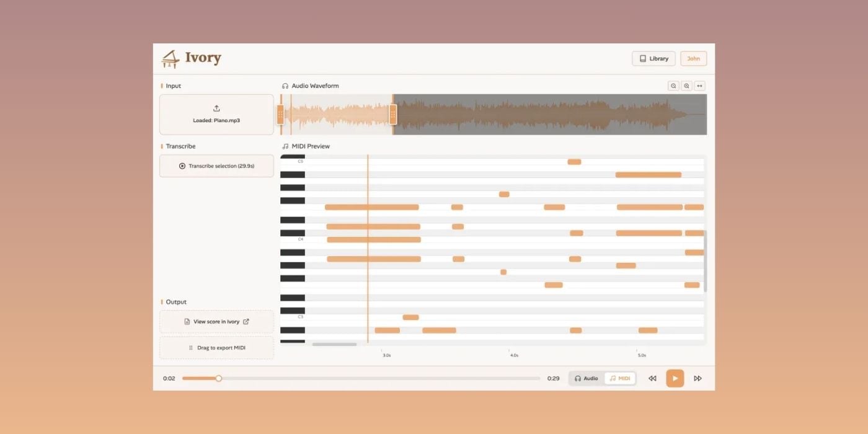Viewport: 868px width, 434px height.
Task: Switch playback mode to Audio
Action: [587, 378]
